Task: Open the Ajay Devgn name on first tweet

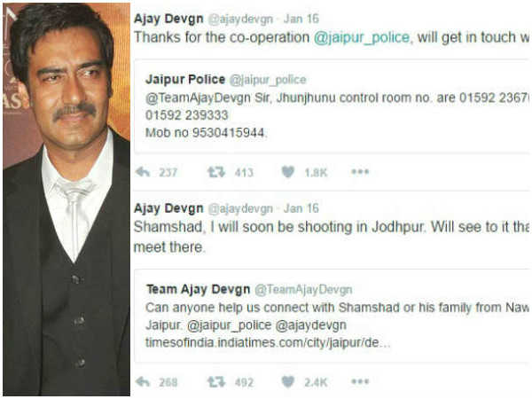Action: [x=168, y=19]
